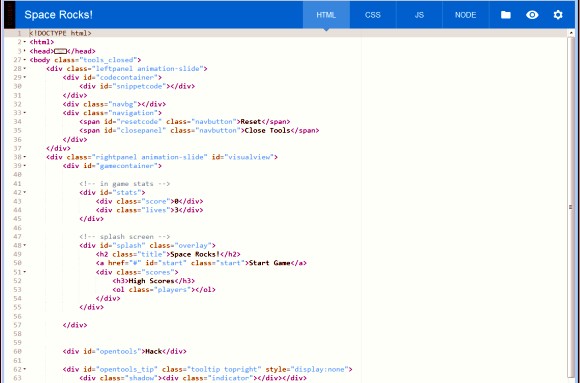The height and width of the screenshot is (383, 580).
Task: Click the splash screen comment
Action: click(125, 236)
